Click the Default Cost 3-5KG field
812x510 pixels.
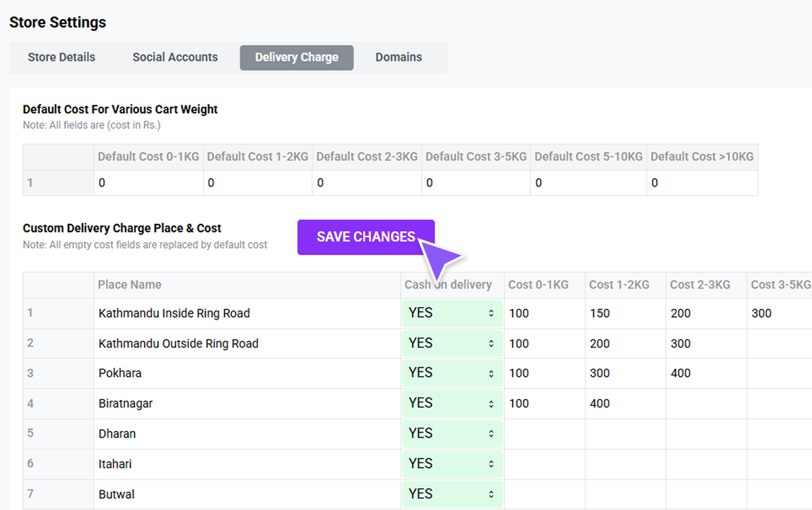pyautogui.click(x=476, y=183)
